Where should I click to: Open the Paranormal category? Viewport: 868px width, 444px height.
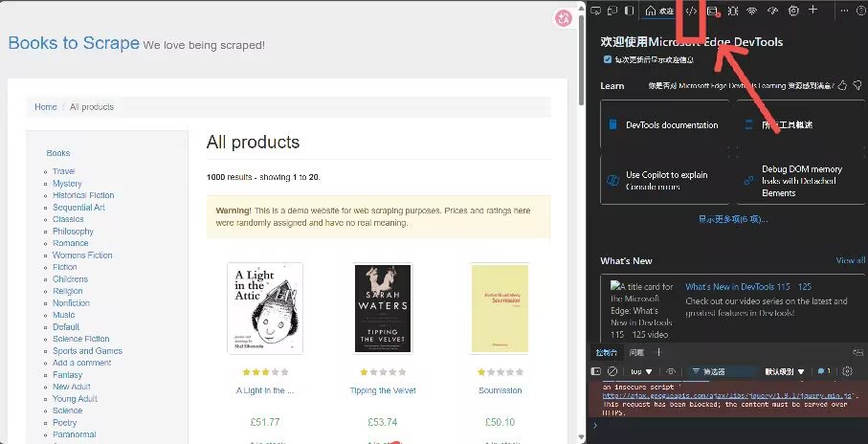click(75, 434)
